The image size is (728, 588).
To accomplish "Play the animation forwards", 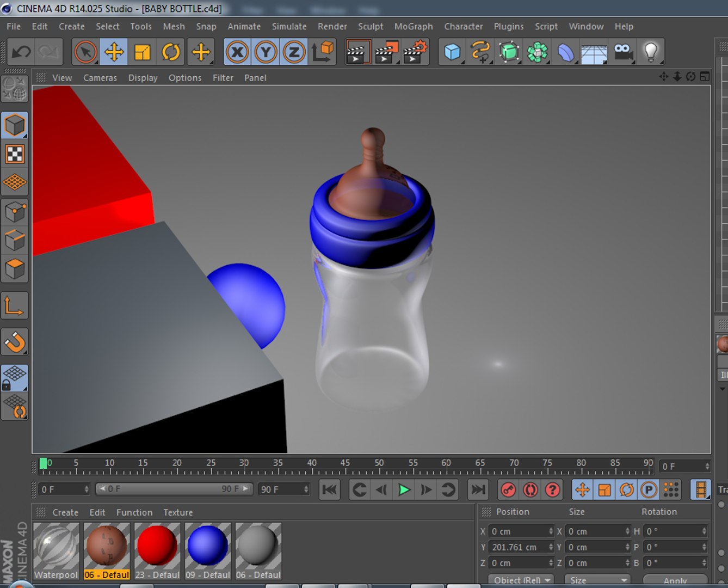I will 404,489.
